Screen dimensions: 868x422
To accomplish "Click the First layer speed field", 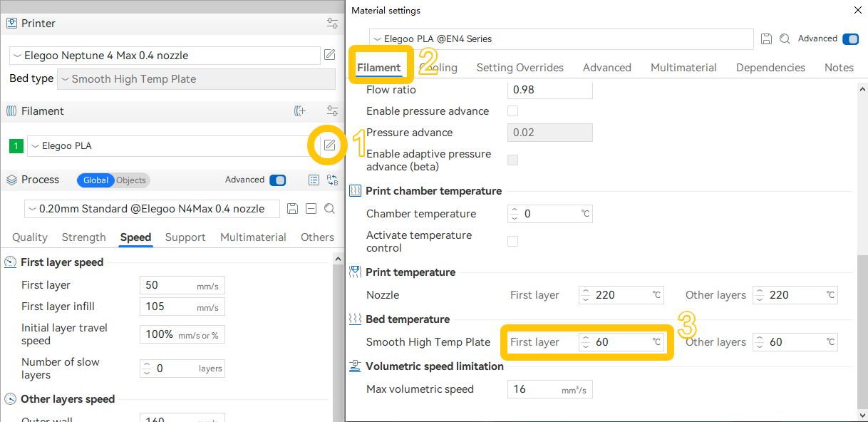I will tap(182, 285).
